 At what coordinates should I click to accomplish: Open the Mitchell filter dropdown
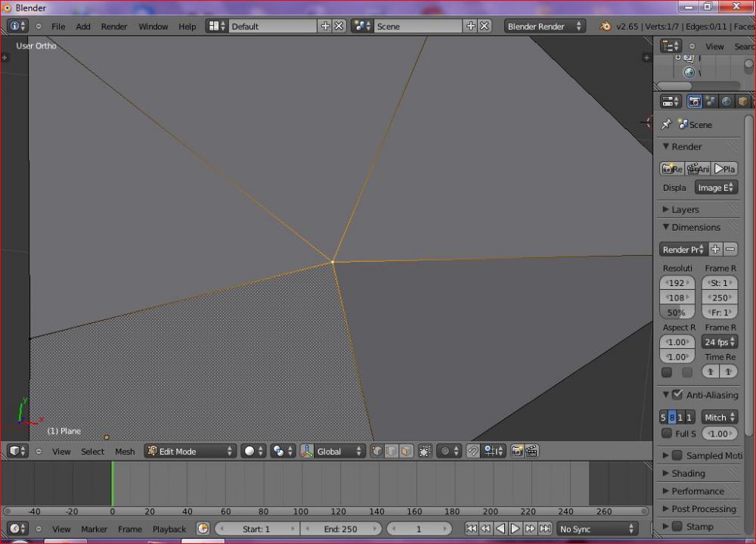720,417
